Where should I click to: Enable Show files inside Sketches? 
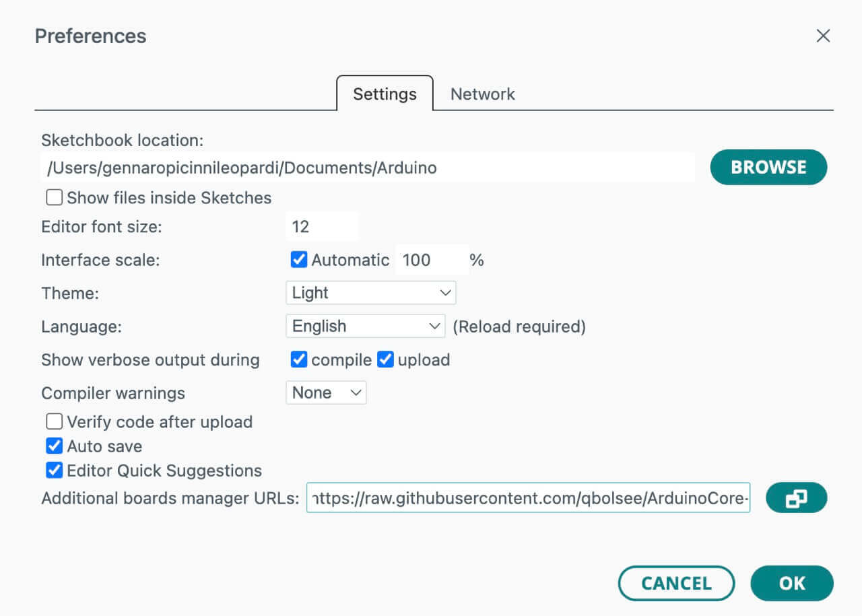pos(54,197)
